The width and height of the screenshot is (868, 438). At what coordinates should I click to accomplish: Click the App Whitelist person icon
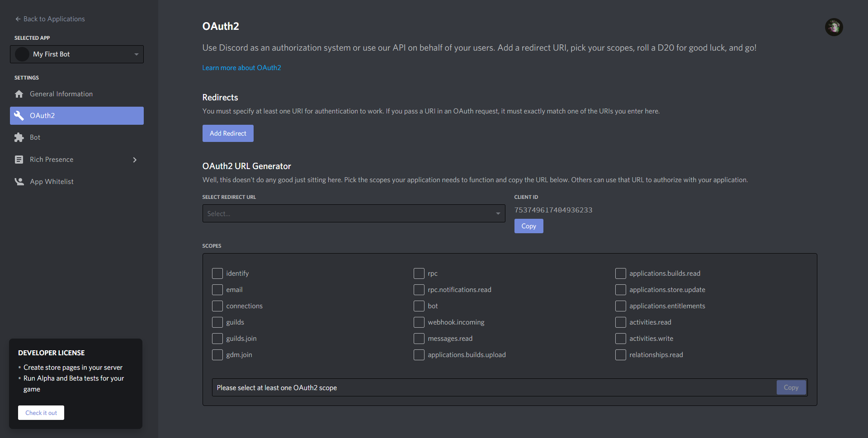pos(19,182)
